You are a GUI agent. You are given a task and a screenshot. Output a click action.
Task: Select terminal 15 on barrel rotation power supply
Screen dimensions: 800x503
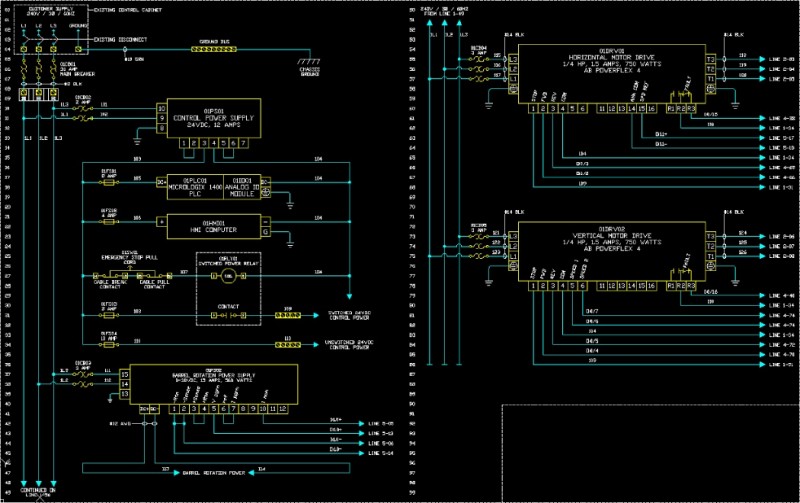(125, 374)
